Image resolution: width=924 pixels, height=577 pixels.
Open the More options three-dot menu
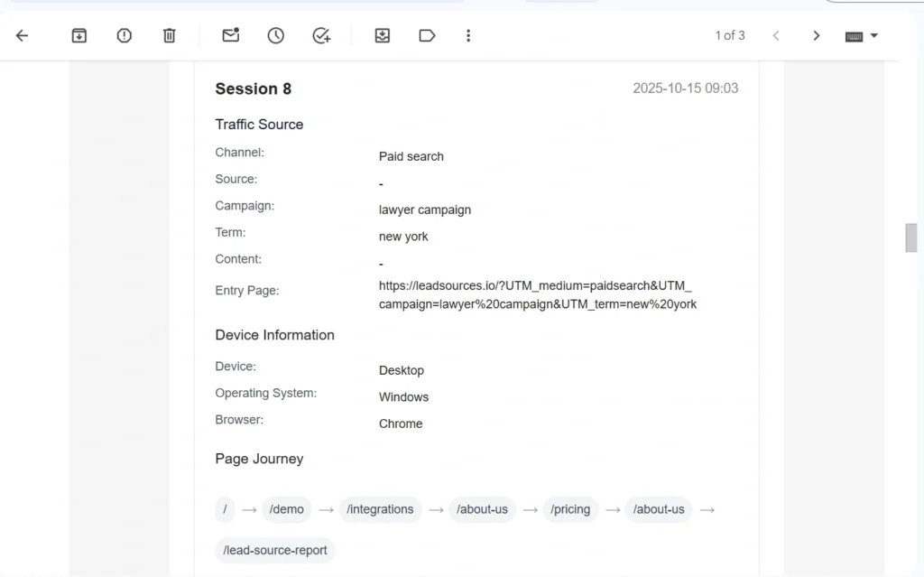pos(468,36)
